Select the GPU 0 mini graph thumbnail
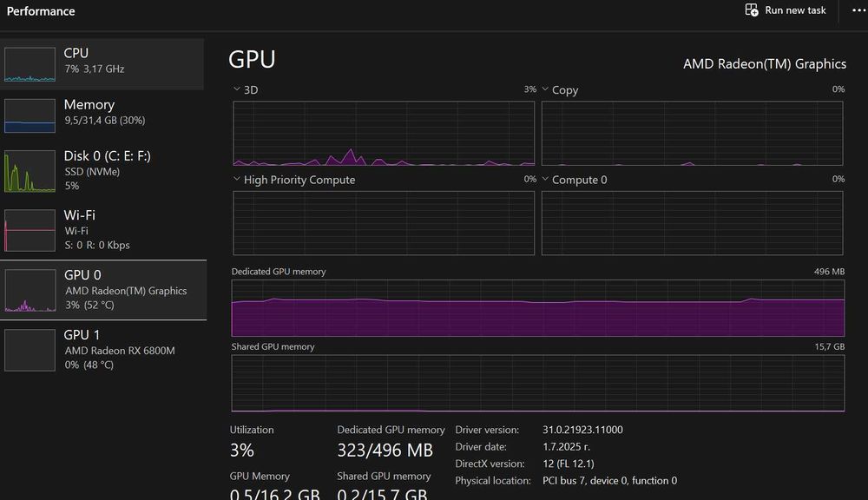This screenshot has width=868, height=500. (30, 290)
